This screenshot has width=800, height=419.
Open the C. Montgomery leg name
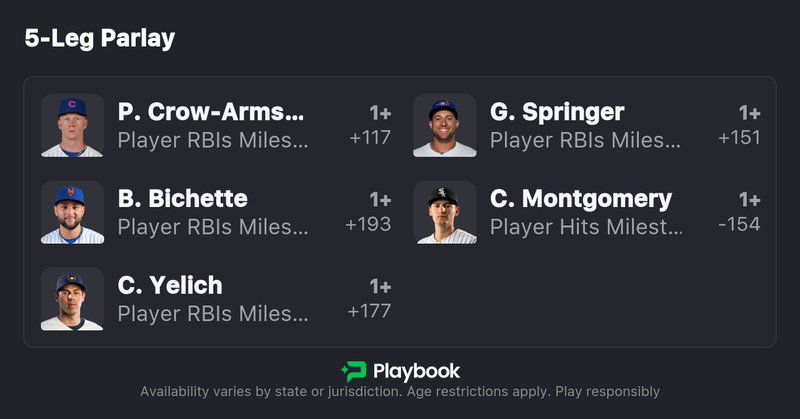581,198
